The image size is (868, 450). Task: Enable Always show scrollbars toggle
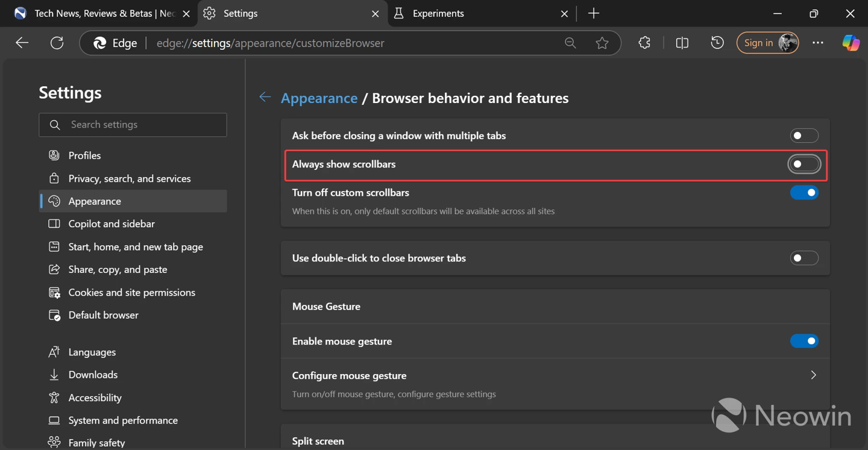coord(804,164)
